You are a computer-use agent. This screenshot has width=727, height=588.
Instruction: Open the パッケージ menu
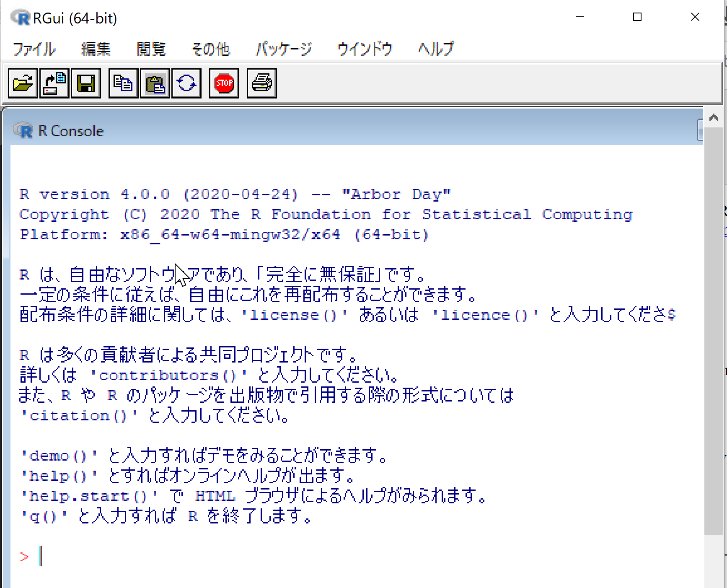[x=284, y=49]
